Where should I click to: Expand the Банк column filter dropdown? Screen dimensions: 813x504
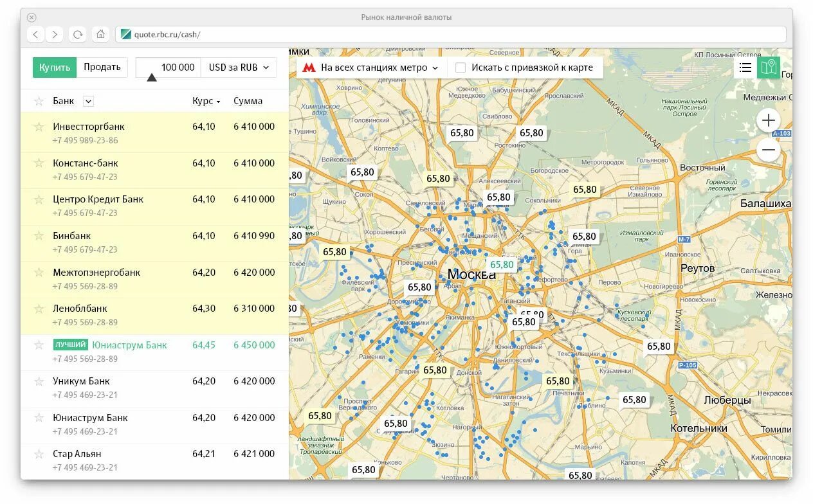click(x=89, y=101)
